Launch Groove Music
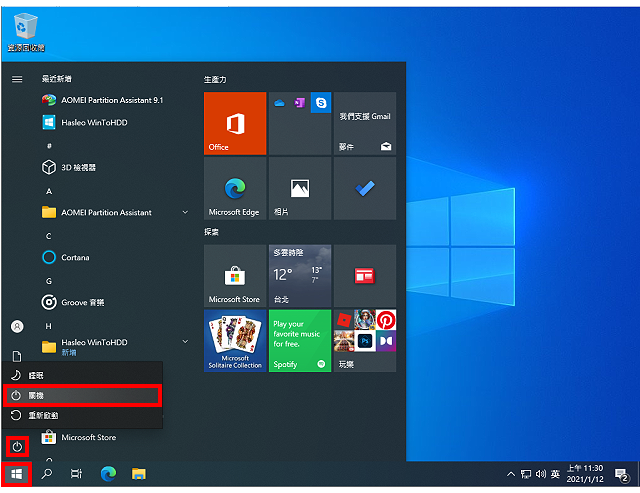This screenshot has width=640, height=493. [73, 302]
